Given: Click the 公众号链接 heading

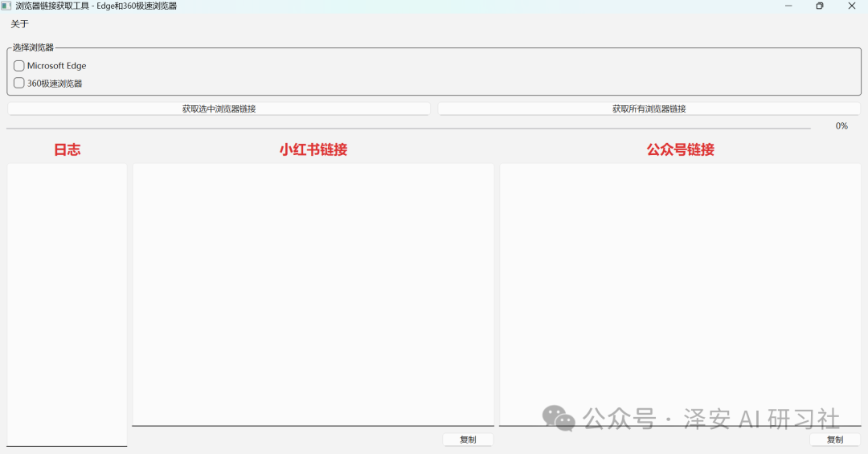Looking at the screenshot, I should click(681, 149).
